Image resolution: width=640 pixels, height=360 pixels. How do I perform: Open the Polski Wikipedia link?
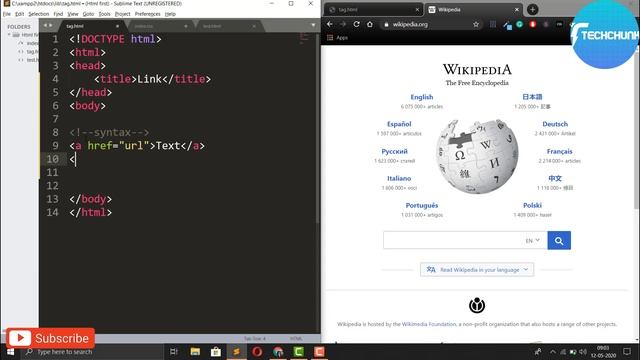tap(532, 205)
